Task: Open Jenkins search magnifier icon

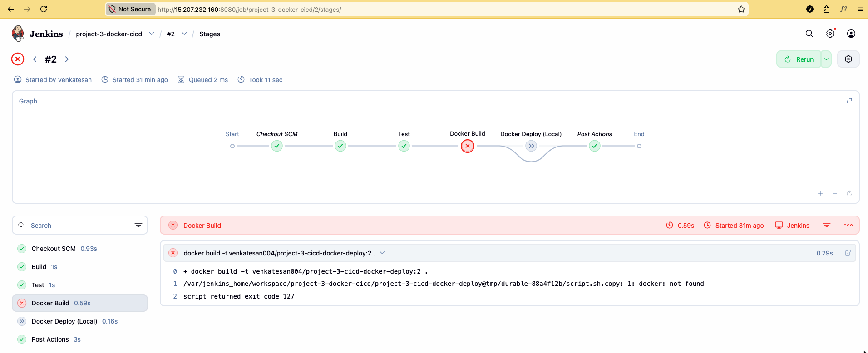Action: click(x=809, y=34)
